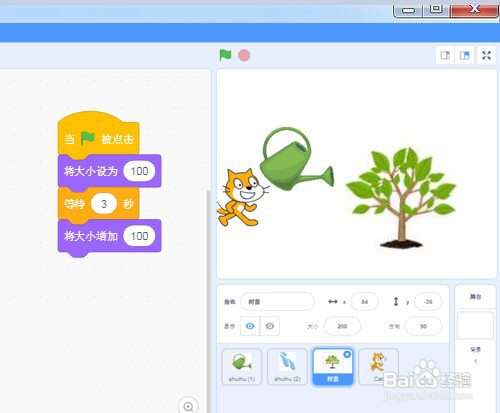Switch to small stage layout
500x413 pixels.
(445, 55)
